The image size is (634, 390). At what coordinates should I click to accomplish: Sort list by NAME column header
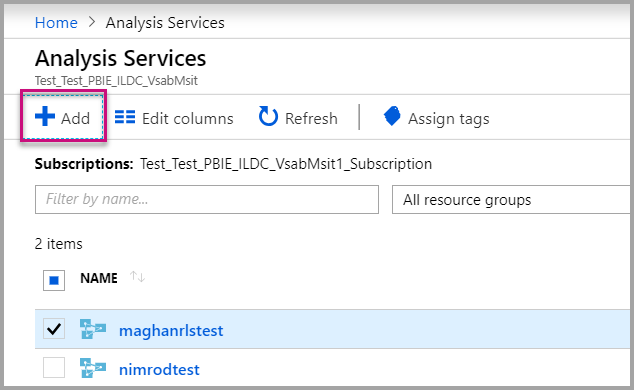click(99, 278)
